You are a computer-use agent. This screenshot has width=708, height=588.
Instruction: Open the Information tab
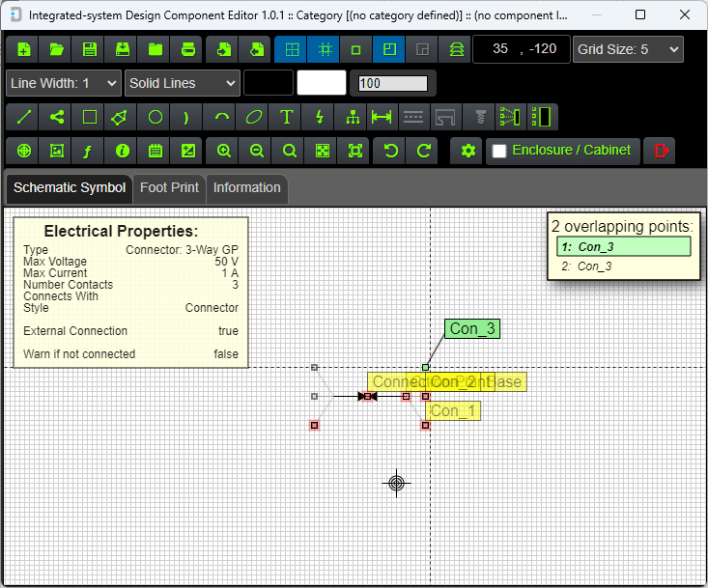(x=247, y=187)
